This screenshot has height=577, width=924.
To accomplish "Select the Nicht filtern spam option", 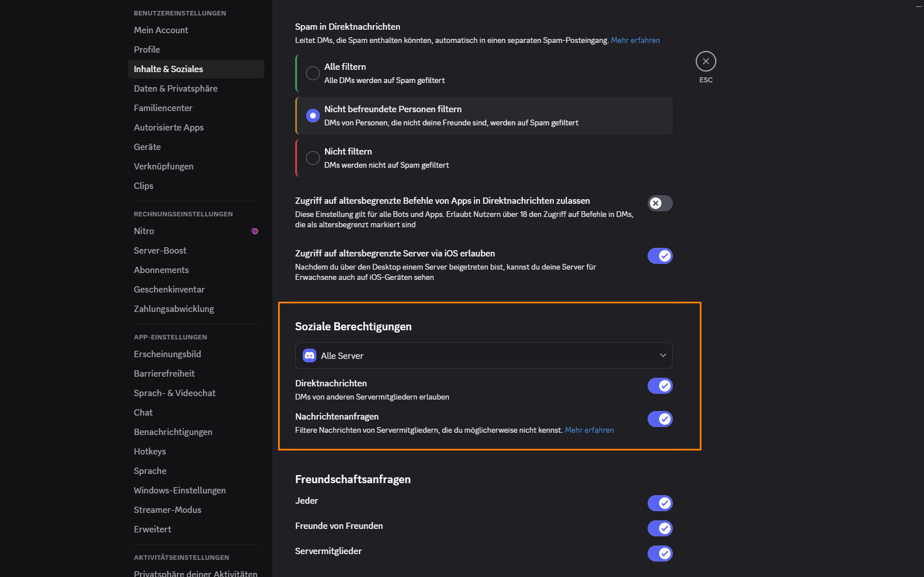I will point(312,158).
